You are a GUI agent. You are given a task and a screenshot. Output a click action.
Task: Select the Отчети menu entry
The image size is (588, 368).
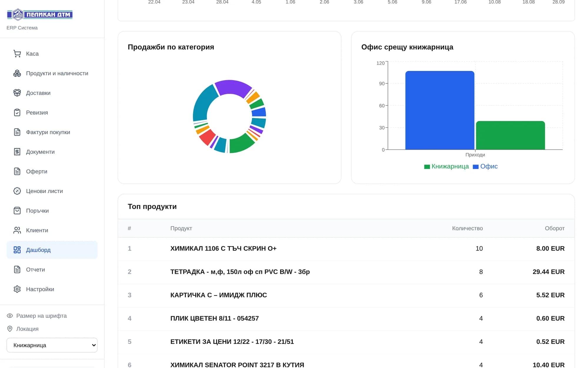[x=52, y=269]
